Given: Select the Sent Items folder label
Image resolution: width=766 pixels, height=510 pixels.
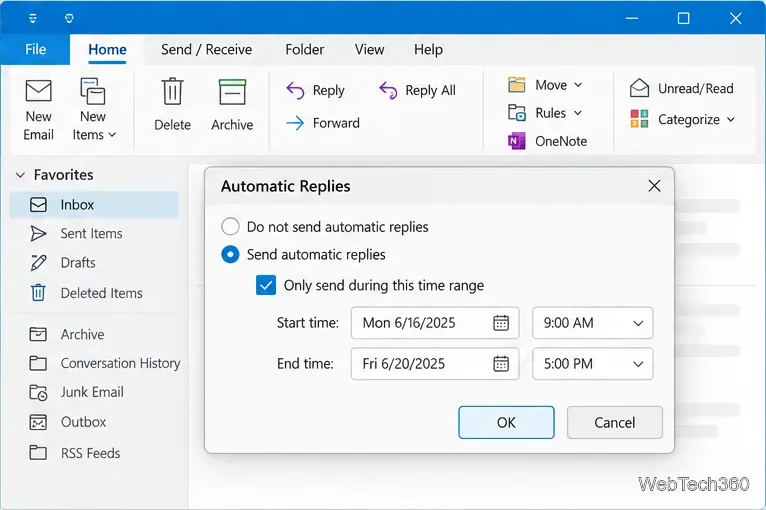Looking at the screenshot, I should (x=91, y=234).
